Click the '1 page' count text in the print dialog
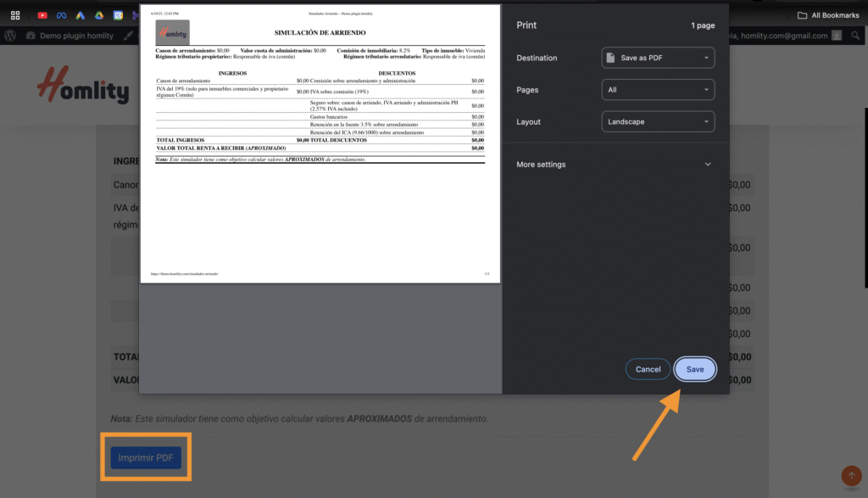Screen dimensions: 868x498 (703, 25)
